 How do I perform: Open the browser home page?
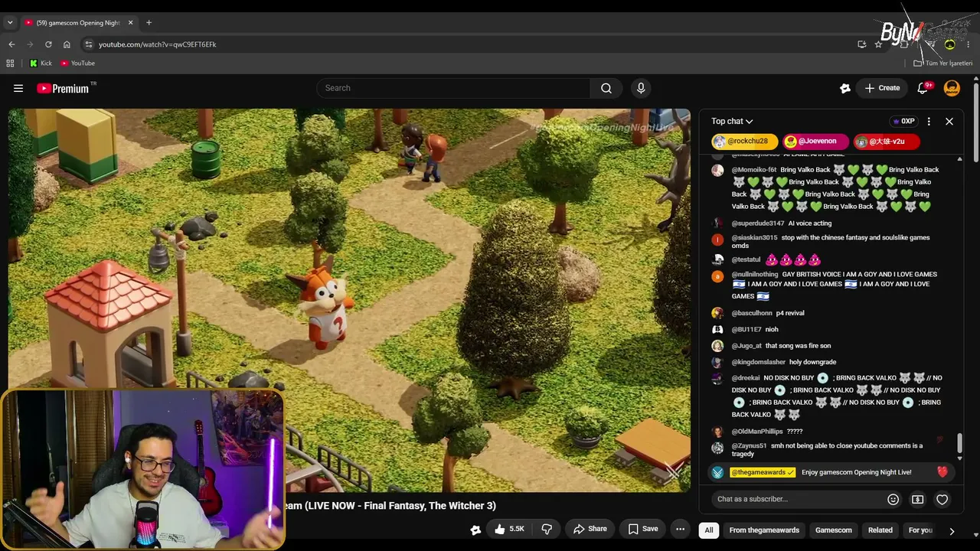pyautogui.click(x=67, y=44)
